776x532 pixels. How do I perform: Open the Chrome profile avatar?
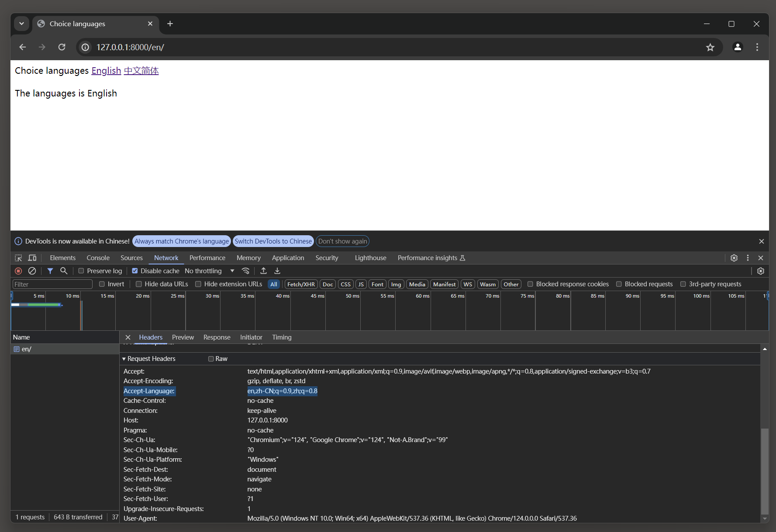click(738, 47)
